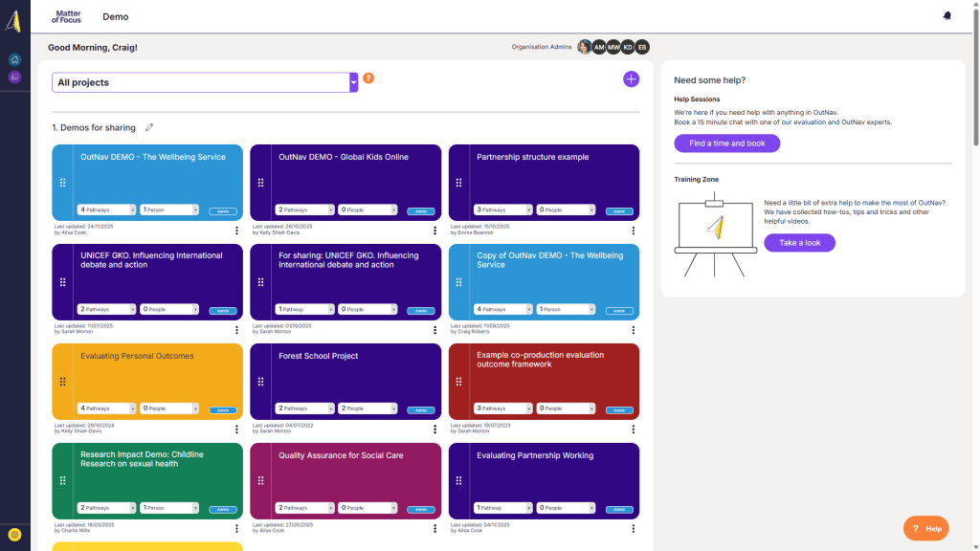980x551 pixels.
Task: Click drag handle on Evaluating Personal Outcomes card
Action: (x=62, y=382)
